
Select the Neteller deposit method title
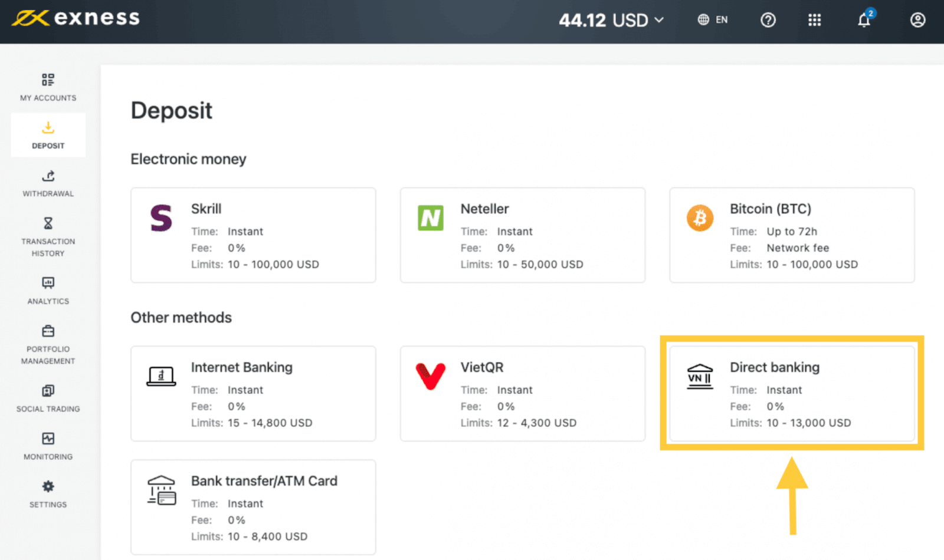484,209
